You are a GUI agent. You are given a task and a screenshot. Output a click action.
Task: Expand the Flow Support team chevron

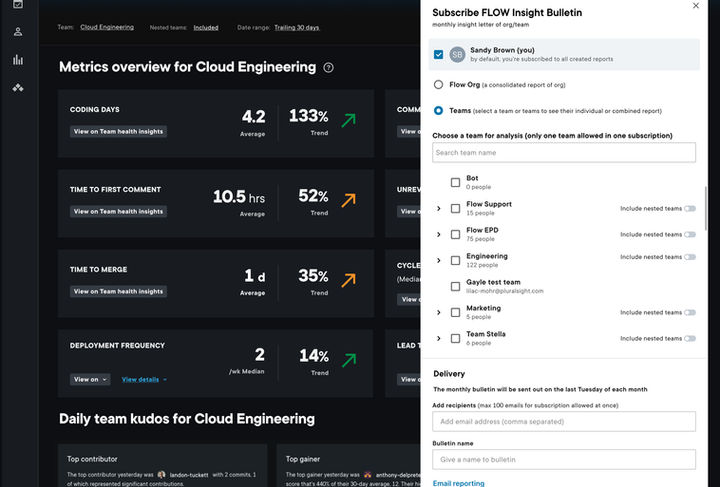tap(439, 208)
